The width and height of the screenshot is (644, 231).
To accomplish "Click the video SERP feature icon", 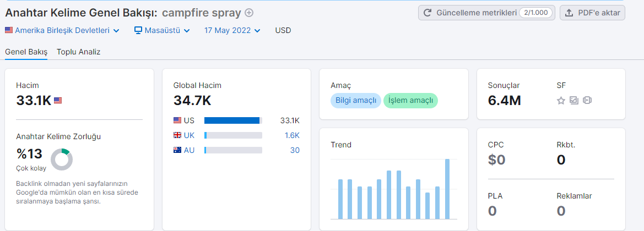I will click(x=587, y=101).
